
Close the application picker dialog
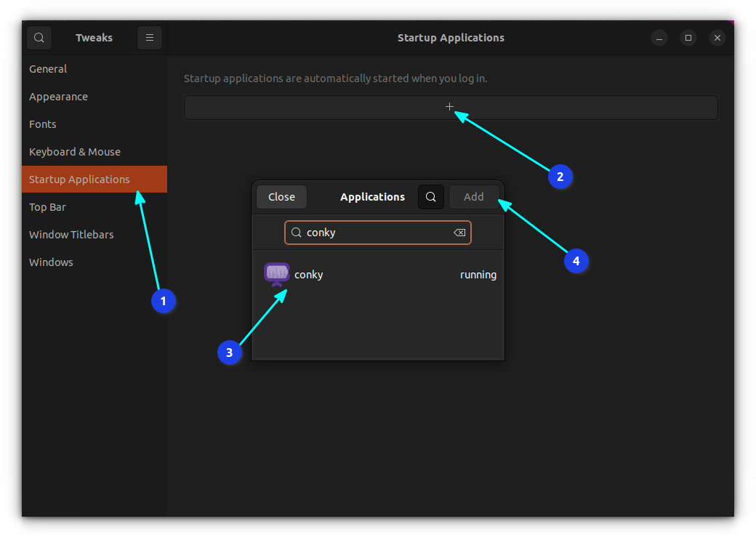(281, 196)
